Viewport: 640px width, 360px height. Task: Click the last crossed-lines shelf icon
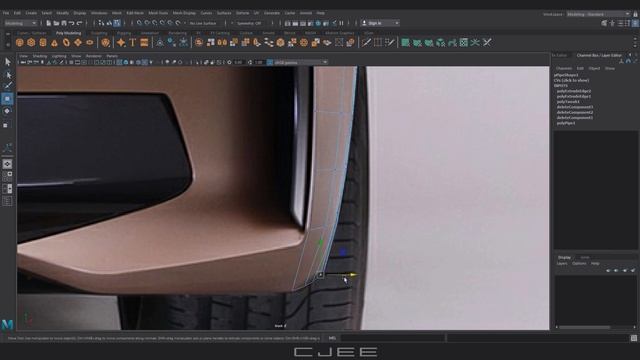pos(487,42)
